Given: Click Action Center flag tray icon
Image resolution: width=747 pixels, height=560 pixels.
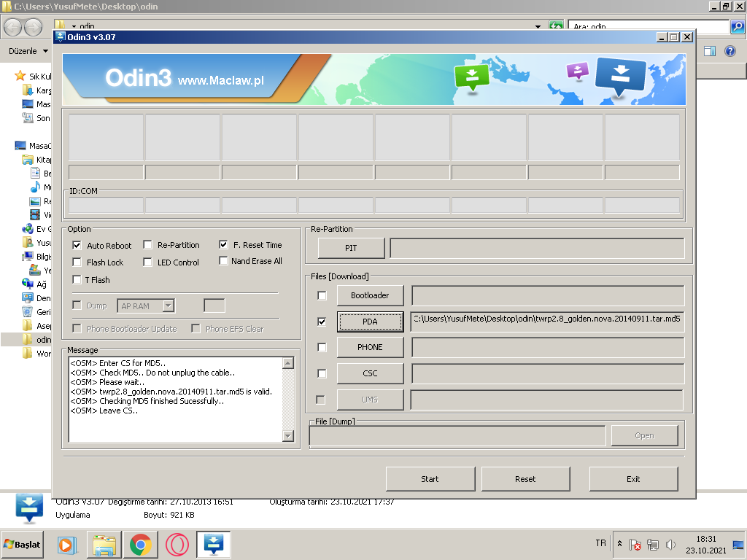Looking at the screenshot, I should [635, 544].
